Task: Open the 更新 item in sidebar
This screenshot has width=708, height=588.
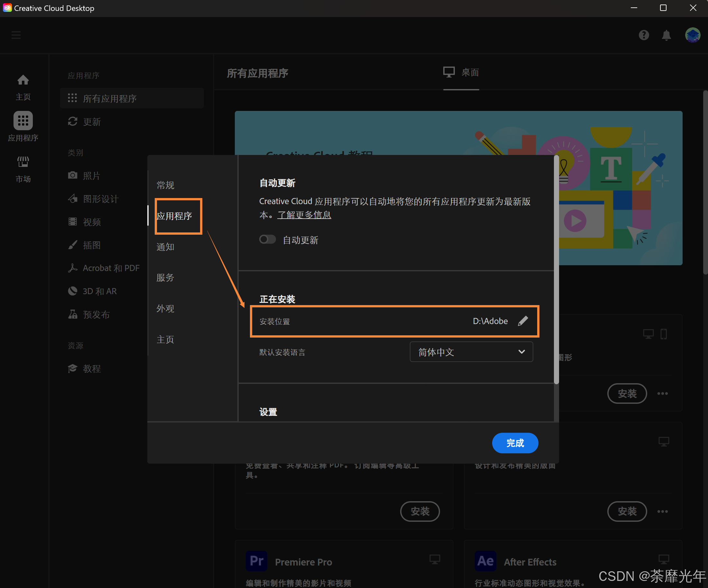Action: coord(92,122)
